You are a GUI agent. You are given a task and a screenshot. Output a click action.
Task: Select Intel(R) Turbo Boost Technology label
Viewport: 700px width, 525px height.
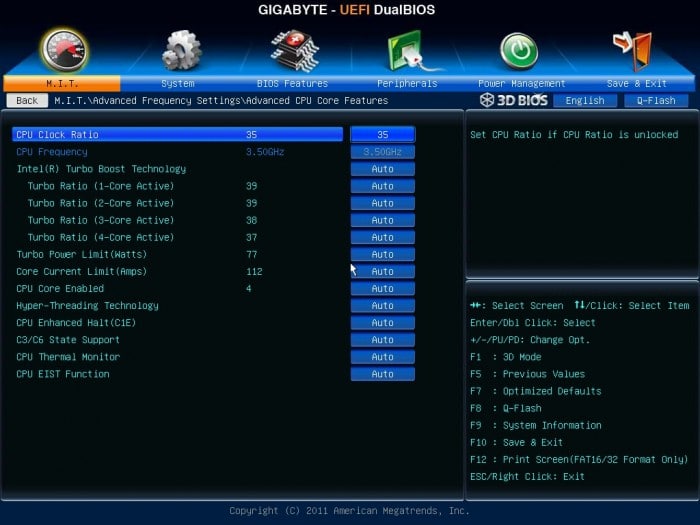101,169
